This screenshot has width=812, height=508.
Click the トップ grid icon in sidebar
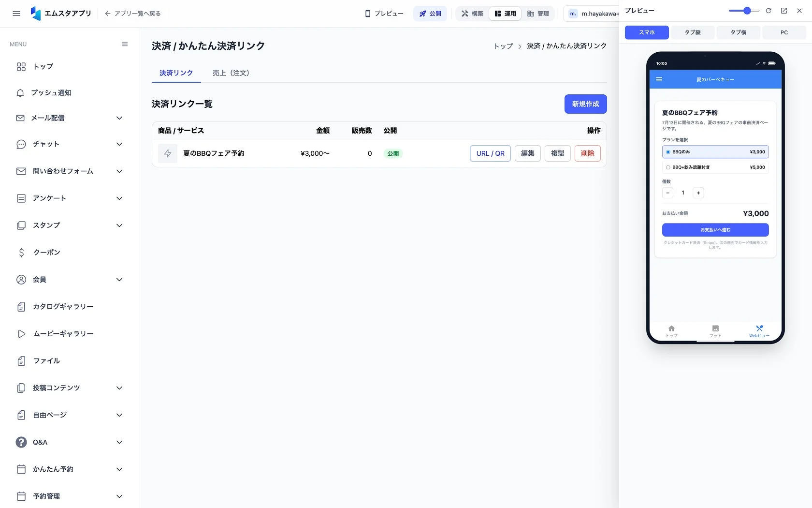coord(21,67)
